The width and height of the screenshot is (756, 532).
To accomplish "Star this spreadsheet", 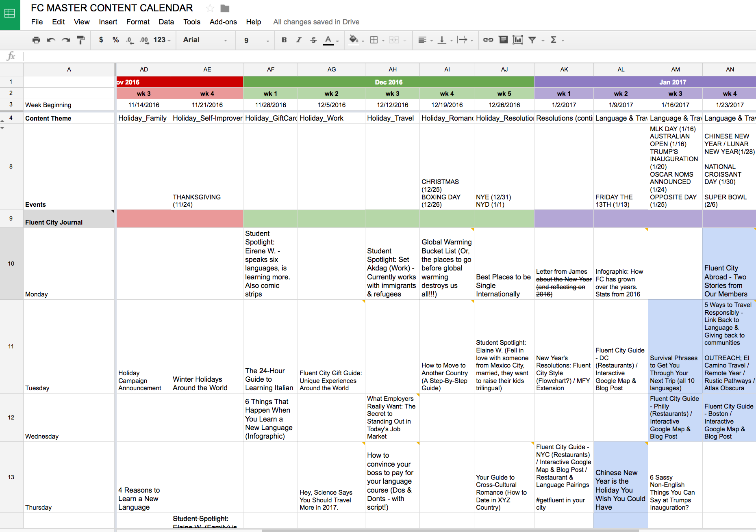I will [x=210, y=8].
